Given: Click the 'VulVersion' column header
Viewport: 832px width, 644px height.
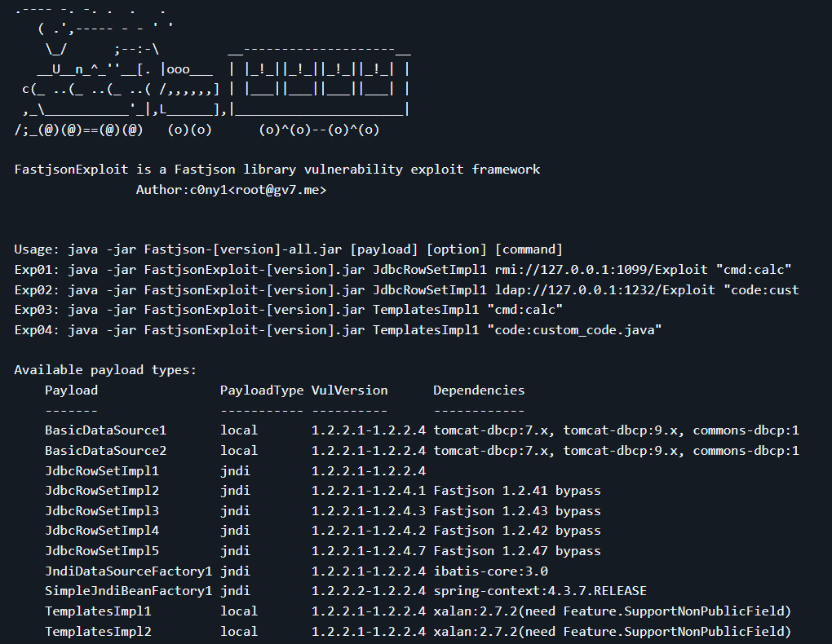Looking at the screenshot, I should (350, 390).
